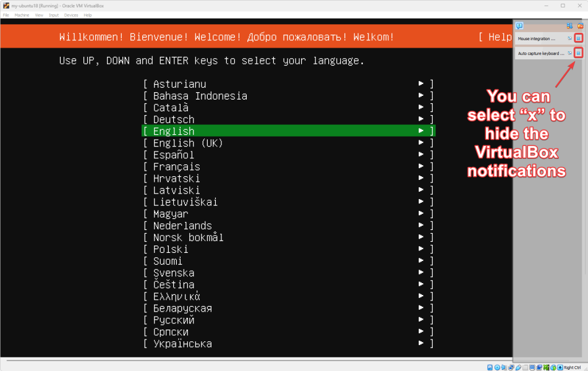Click the green CPU features status icon

(547, 367)
